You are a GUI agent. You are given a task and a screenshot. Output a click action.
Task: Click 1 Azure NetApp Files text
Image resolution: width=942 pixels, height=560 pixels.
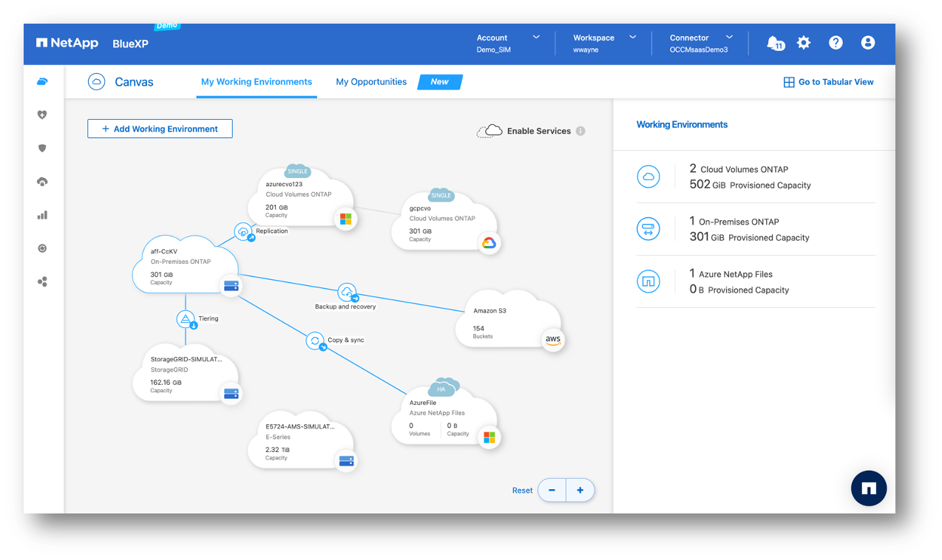pos(731,273)
